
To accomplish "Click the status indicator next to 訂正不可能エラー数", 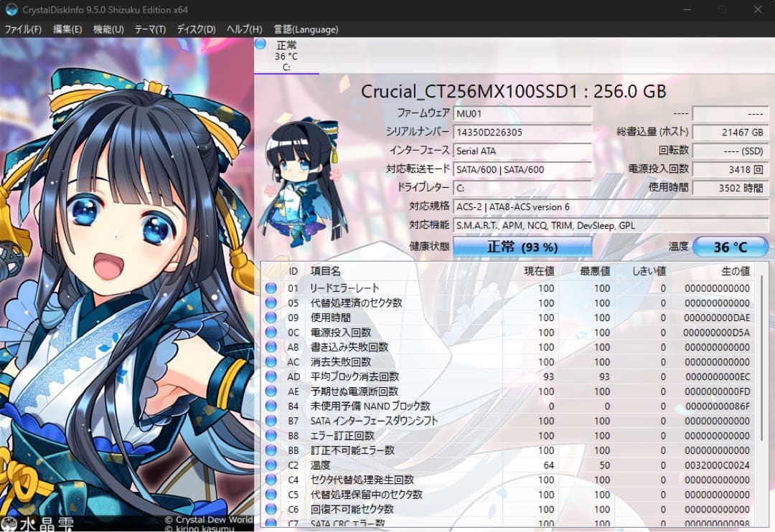I will pos(271,450).
